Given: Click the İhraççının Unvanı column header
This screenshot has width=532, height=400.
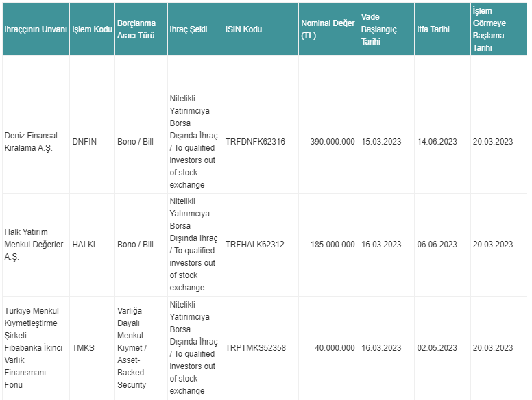Looking at the screenshot, I should 36,29.
